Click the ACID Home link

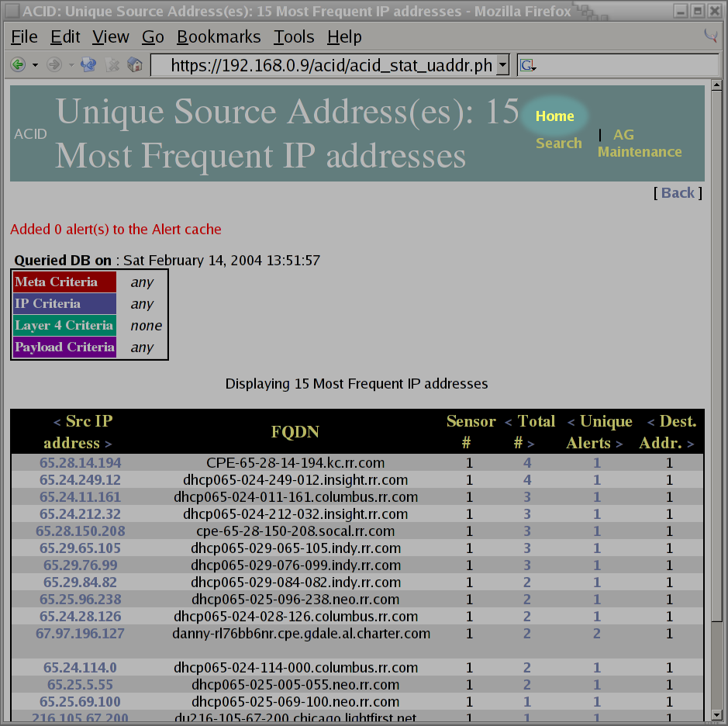(x=554, y=116)
